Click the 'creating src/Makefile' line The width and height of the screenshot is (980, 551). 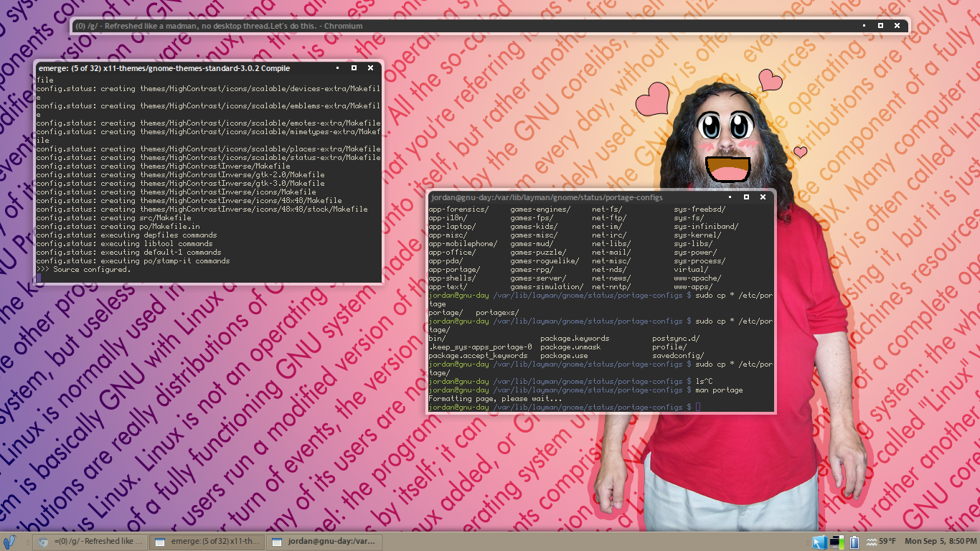point(114,218)
